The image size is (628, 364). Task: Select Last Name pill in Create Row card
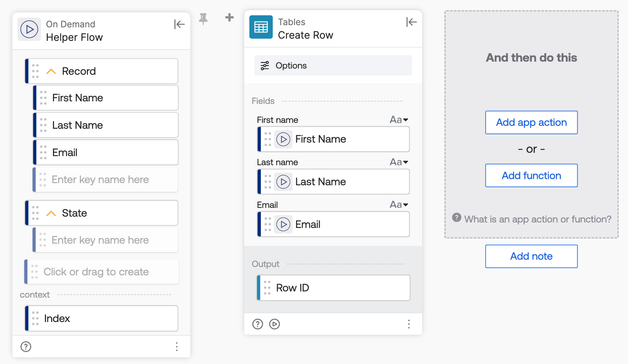(334, 182)
